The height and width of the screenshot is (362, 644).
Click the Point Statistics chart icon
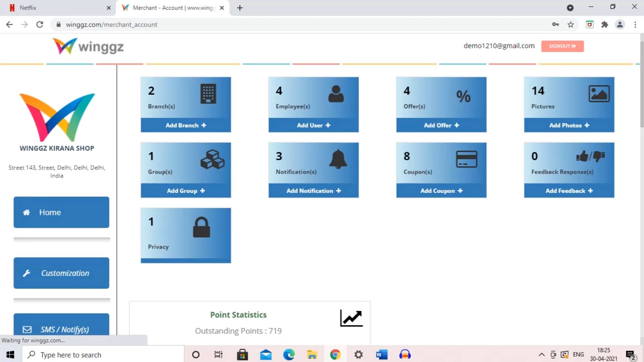(351, 318)
